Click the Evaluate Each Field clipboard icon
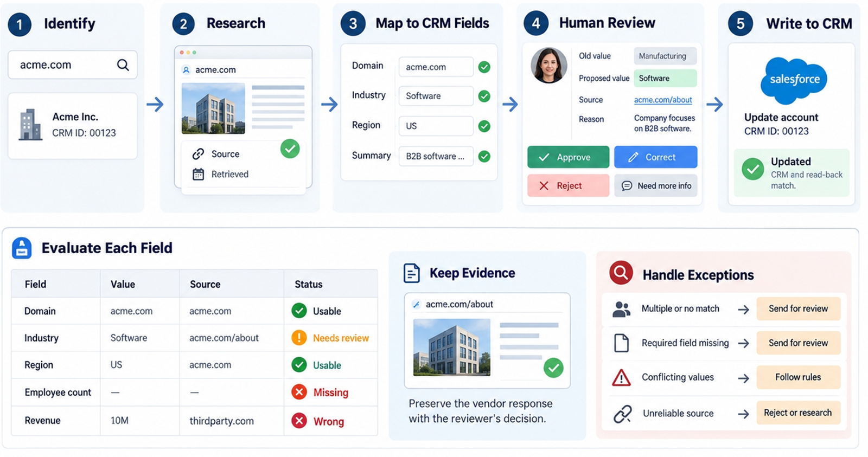 click(x=22, y=248)
